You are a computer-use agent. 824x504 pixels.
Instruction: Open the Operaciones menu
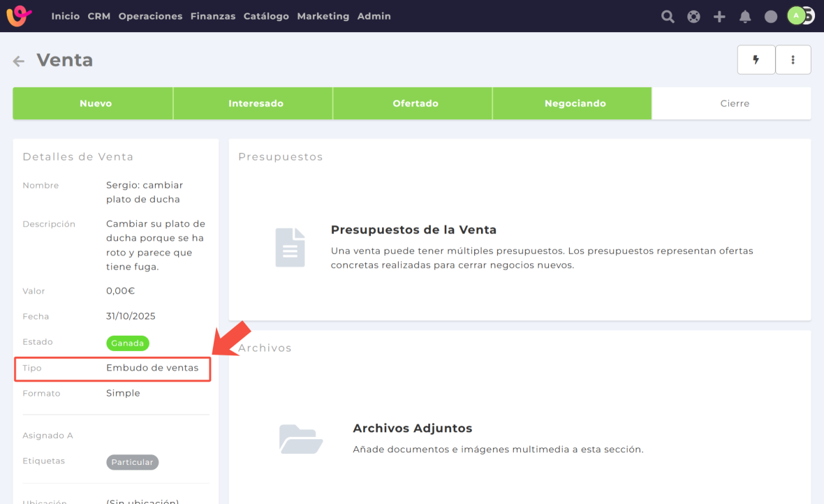(150, 16)
